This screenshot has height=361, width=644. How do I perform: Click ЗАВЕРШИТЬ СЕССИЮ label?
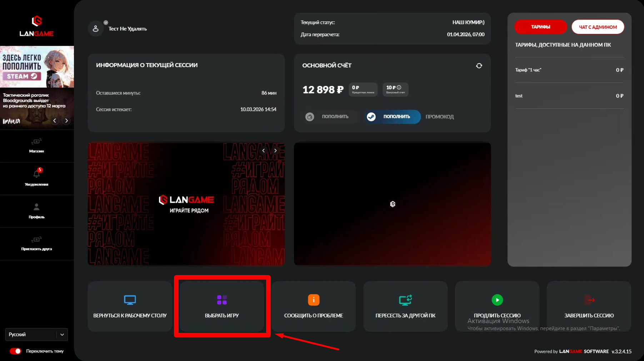pyautogui.click(x=589, y=315)
